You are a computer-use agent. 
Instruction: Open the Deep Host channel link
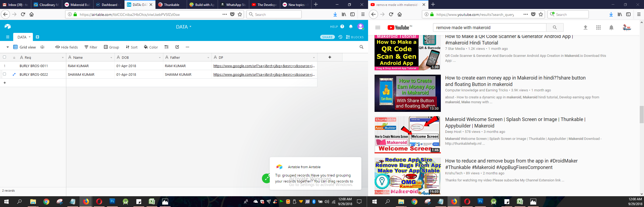click(453, 132)
